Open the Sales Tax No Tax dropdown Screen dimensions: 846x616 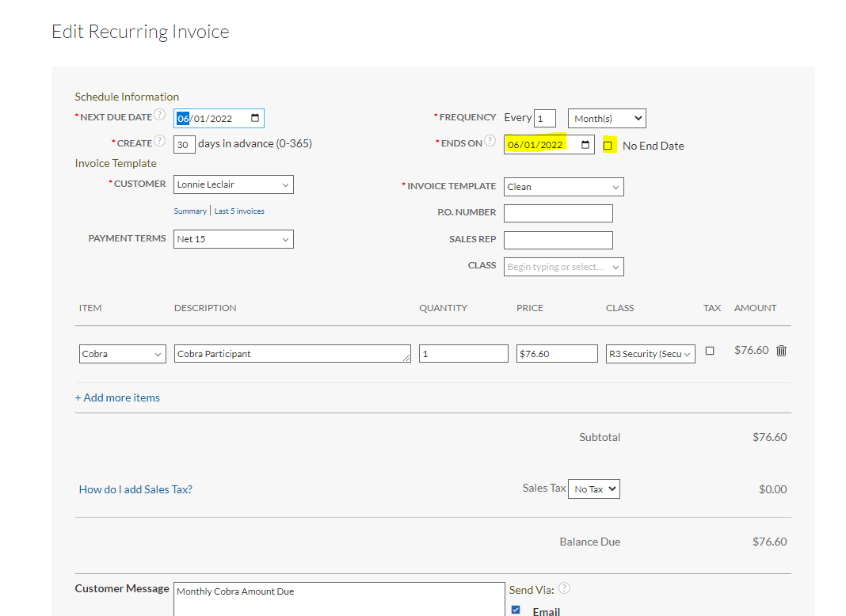pyautogui.click(x=595, y=489)
